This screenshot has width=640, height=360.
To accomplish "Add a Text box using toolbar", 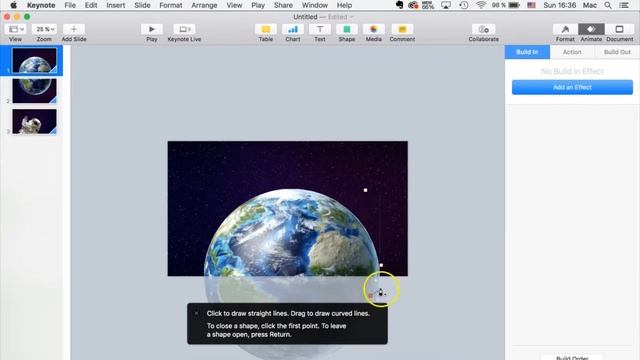I will click(x=320, y=29).
